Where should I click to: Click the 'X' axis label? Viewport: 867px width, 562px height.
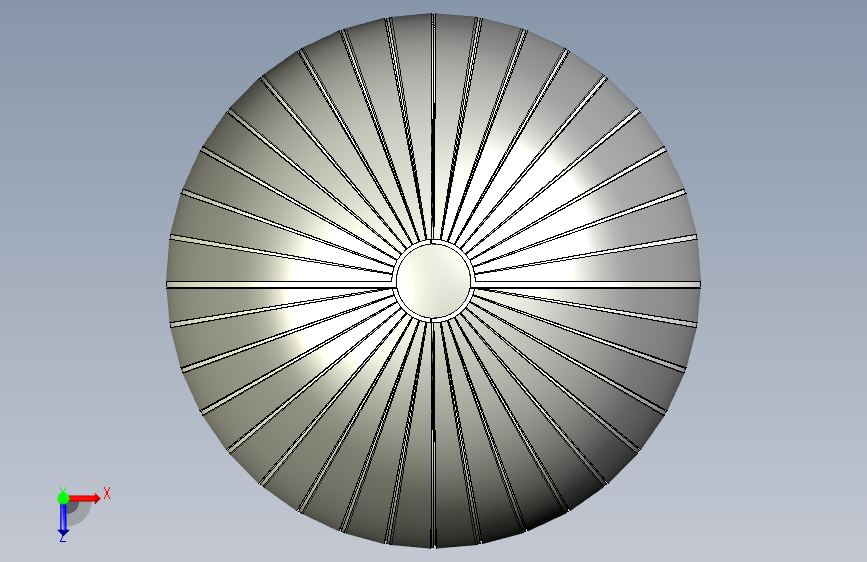pyautogui.click(x=107, y=493)
